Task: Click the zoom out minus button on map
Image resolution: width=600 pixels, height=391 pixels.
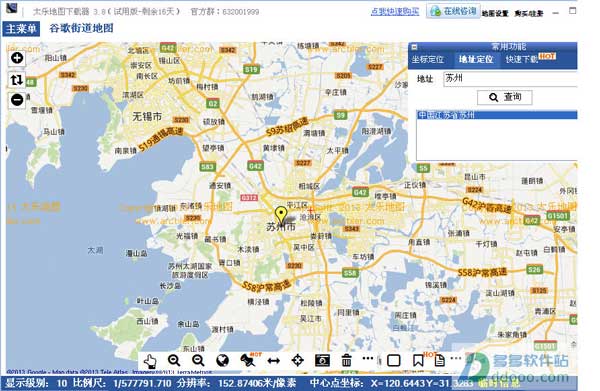Action: tap(17, 100)
